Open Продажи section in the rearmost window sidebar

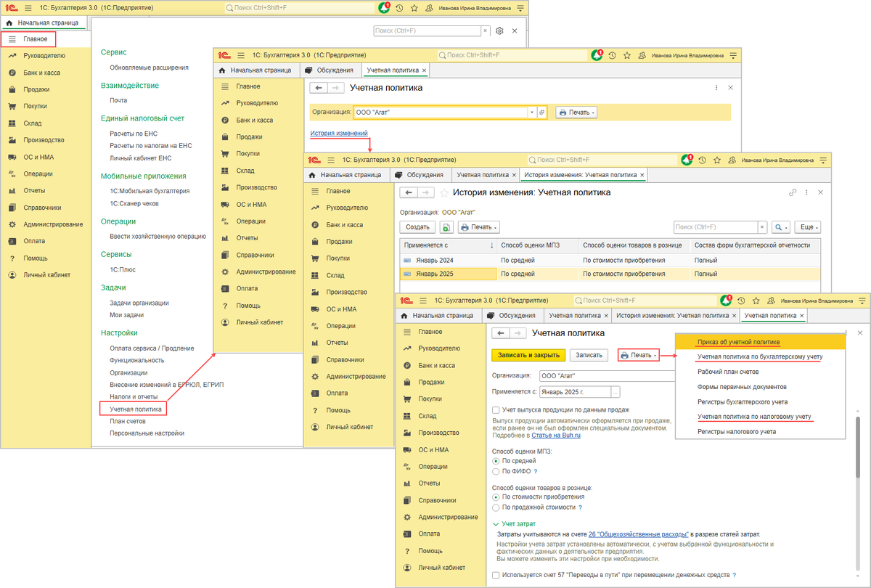pos(36,89)
